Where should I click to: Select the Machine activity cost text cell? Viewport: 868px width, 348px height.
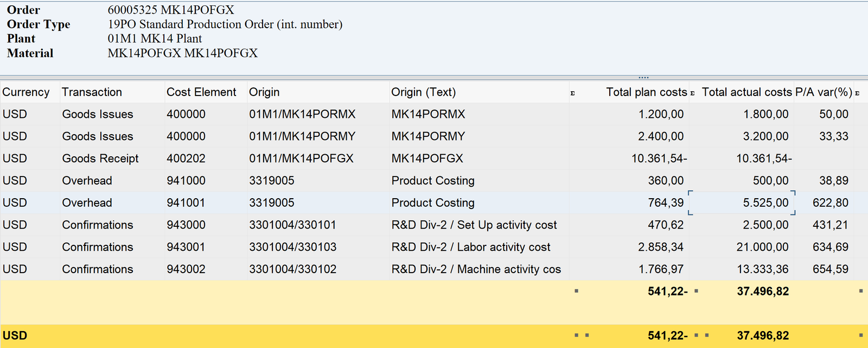[476, 269]
